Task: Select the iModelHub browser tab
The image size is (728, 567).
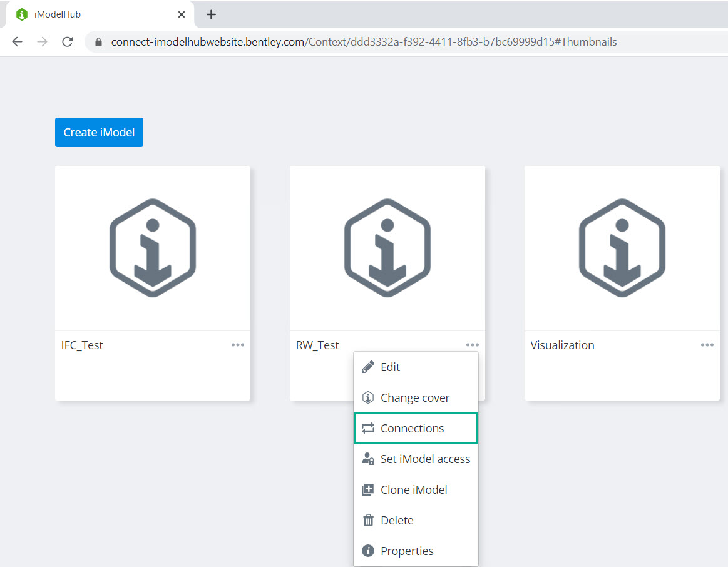Action: 100,14
